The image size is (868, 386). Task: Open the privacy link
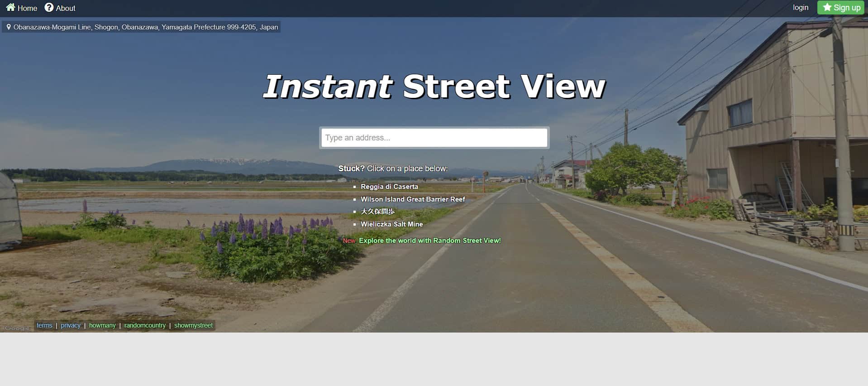tap(71, 325)
